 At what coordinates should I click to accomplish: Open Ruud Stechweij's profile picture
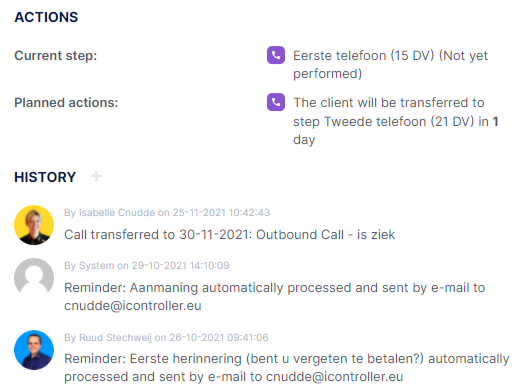coord(34,350)
